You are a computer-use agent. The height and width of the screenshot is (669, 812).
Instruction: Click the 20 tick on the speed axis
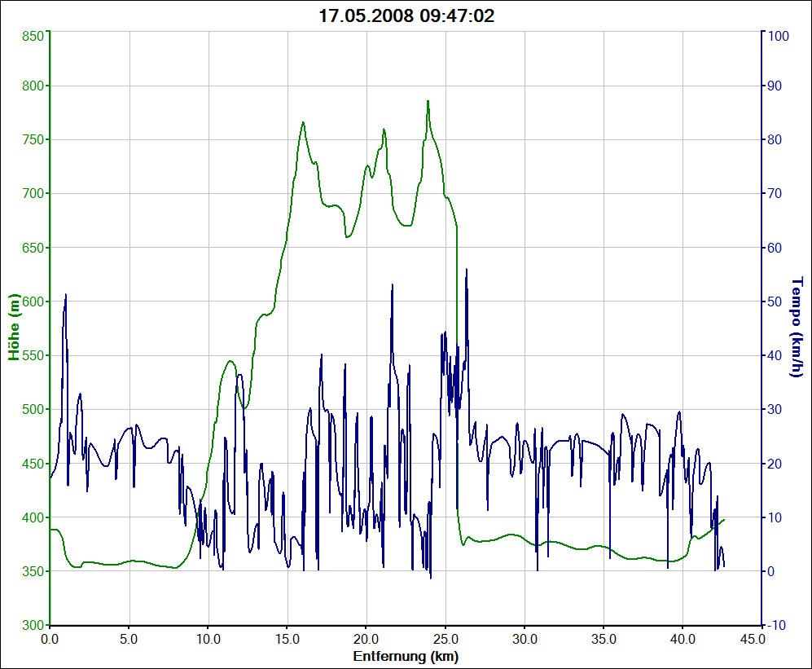point(776,464)
